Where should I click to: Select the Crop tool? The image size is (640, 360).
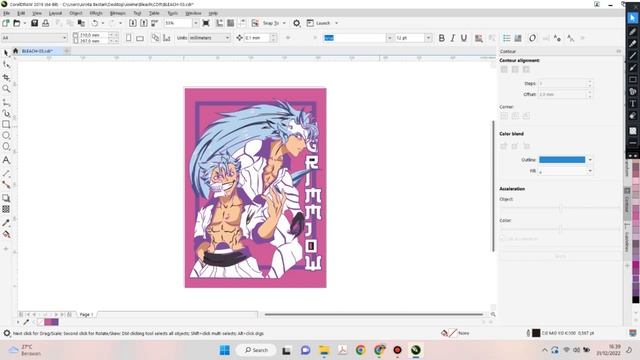[x=6, y=77]
